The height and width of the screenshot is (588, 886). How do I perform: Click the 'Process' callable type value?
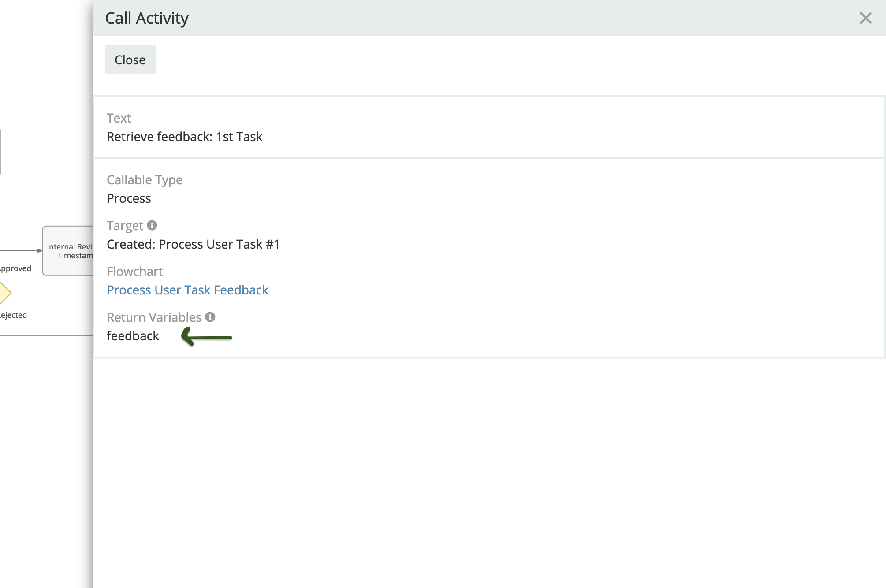point(129,198)
